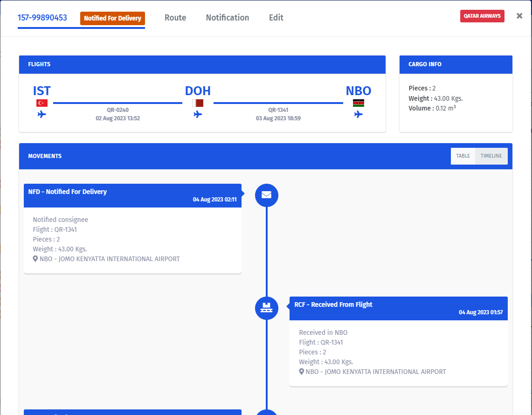Click the airplane icon below NBO

pyautogui.click(x=358, y=114)
